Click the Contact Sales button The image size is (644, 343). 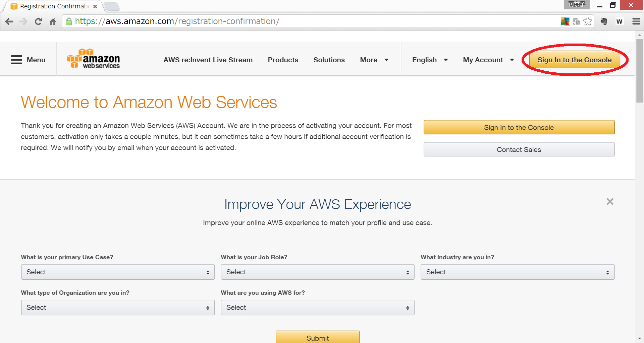(x=519, y=150)
